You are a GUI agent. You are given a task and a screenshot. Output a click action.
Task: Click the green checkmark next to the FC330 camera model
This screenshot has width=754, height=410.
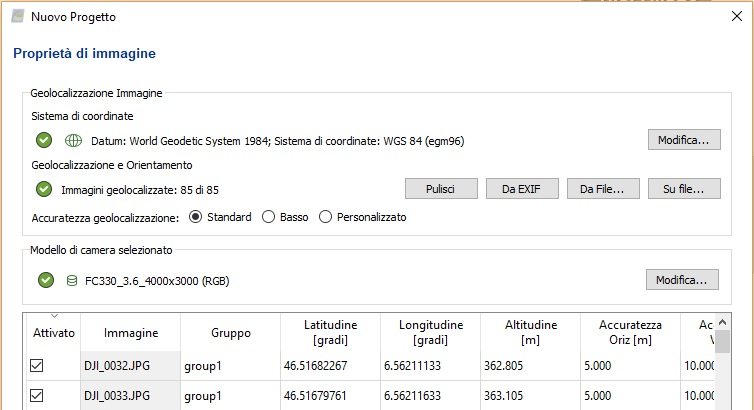click(x=44, y=280)
